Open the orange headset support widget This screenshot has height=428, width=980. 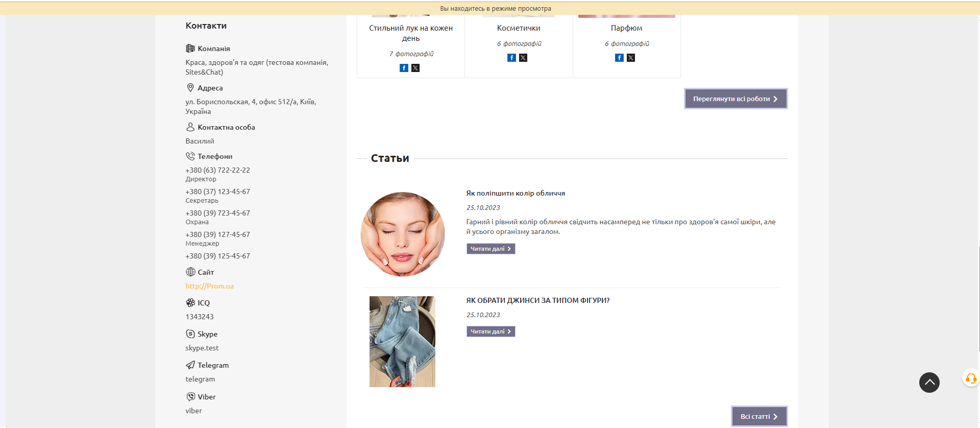(x=970, y=378)
